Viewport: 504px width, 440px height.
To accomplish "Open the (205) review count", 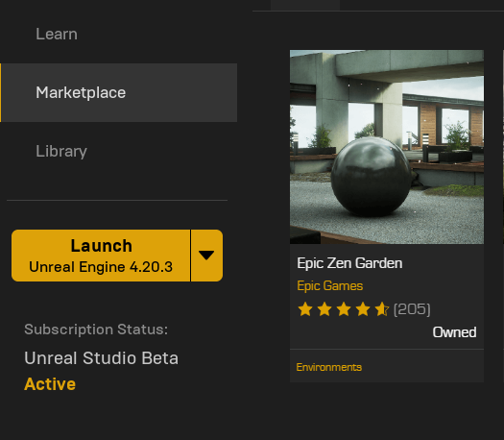I will [x=412, y=309].
